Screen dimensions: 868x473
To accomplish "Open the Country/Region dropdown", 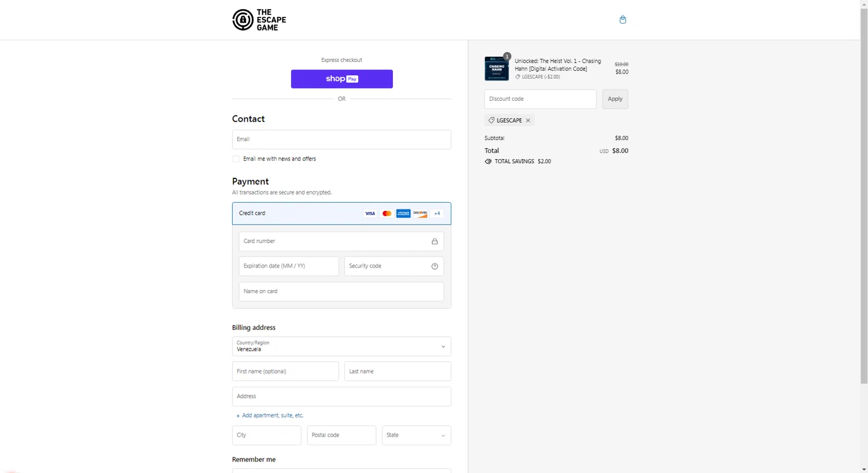I will pos(341,346).
